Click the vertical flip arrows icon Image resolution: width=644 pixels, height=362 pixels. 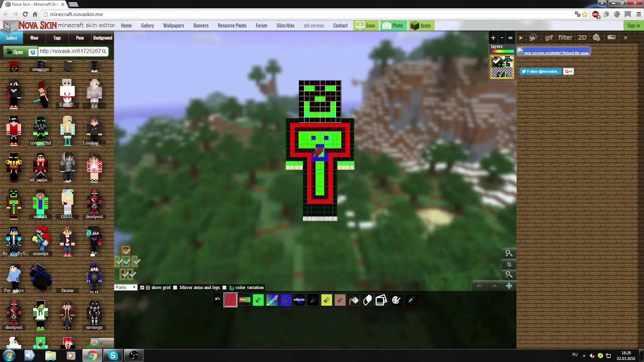509,264
